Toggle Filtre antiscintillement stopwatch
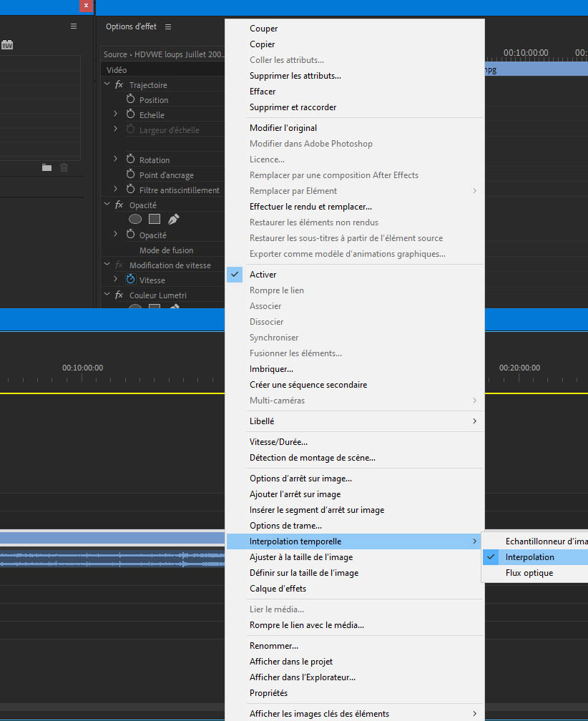This screenshot has width=588, height=721. [x=131, y=190]
